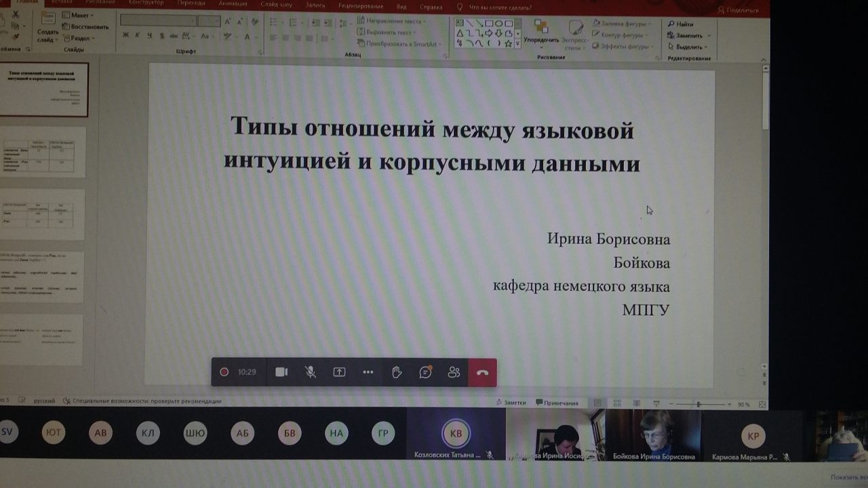Fit slide to current window

tap(762, 405)
